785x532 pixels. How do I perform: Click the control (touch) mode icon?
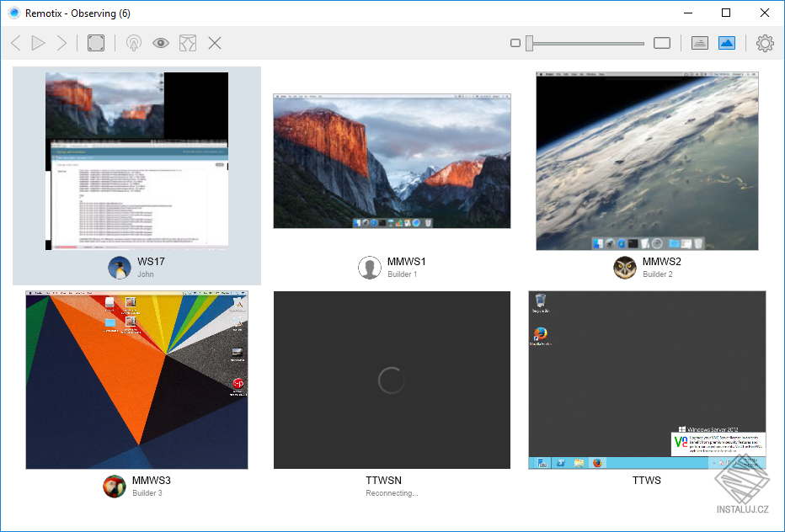pyautogui.click(x=133, y=43)
